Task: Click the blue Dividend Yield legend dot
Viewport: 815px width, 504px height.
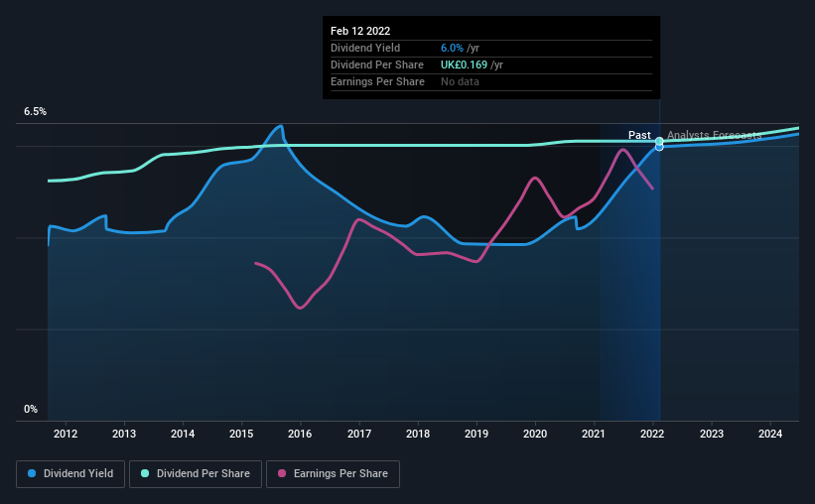Action: click(x=32, y=473)
